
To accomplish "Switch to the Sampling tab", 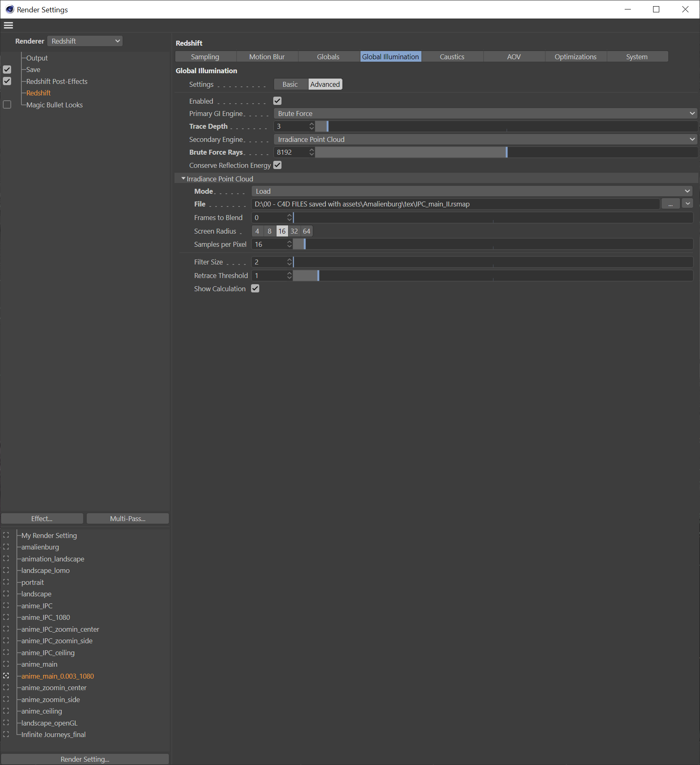I will [205, 57].
